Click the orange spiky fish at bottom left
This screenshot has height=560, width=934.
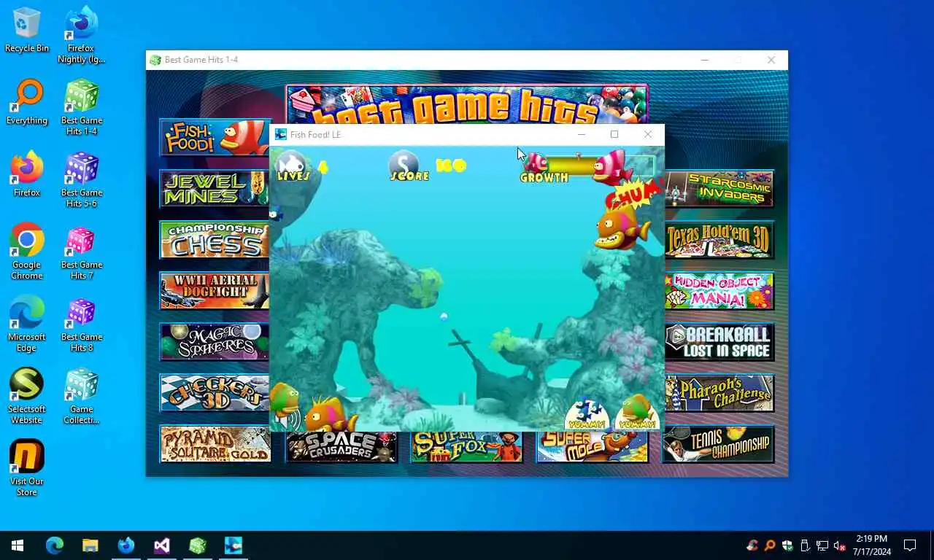330,414
